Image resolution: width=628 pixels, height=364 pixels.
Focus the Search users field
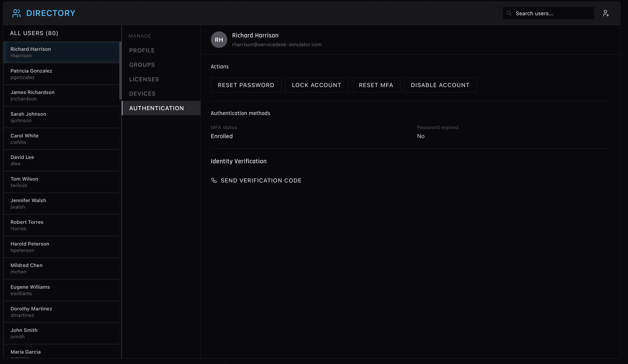click(548, 13)
